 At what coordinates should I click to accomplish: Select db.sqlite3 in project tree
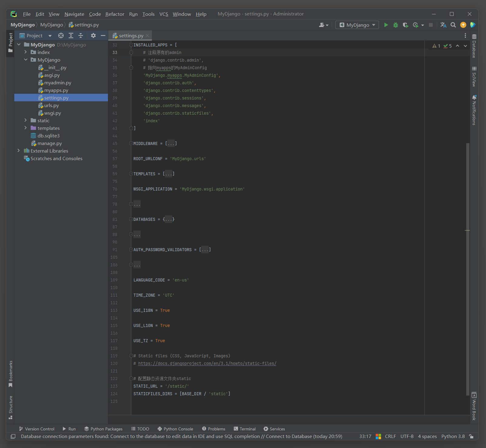49,136
